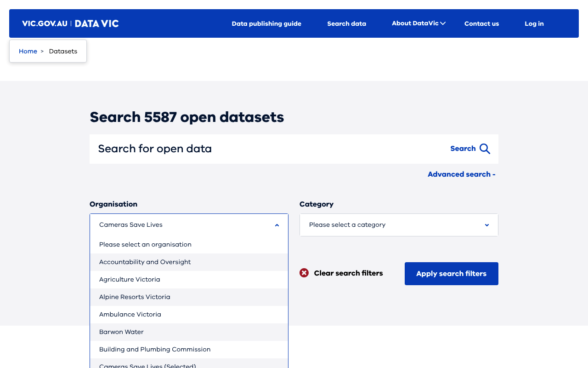Choose Barwon Water organisation
This screenshot has height=368, width=588.
pyautogui.click(x=189, y=332)
